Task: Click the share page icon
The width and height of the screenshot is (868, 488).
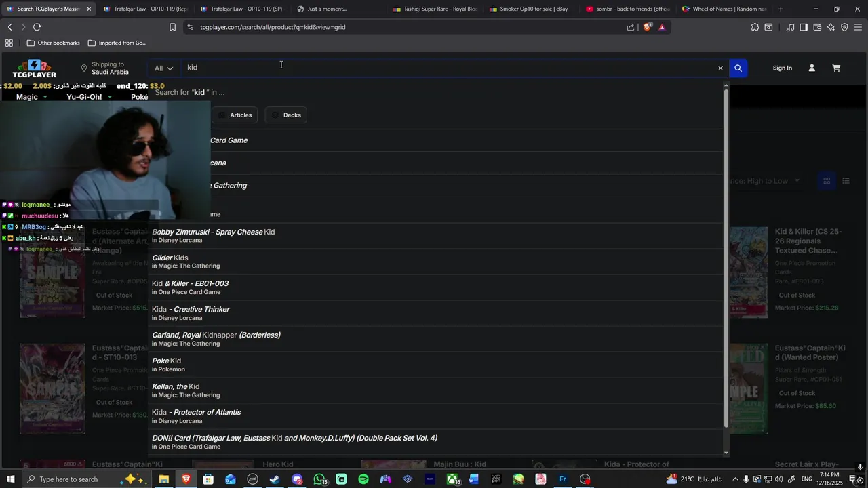Action: (631, 27)
